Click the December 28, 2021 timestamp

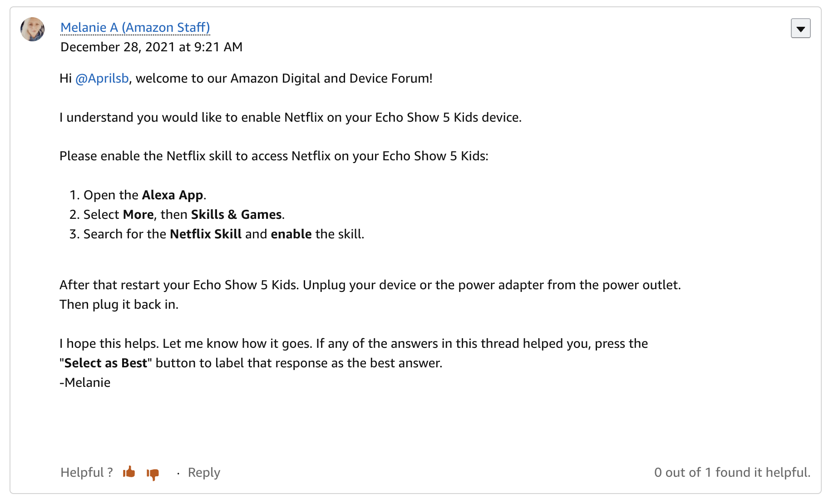151,47
